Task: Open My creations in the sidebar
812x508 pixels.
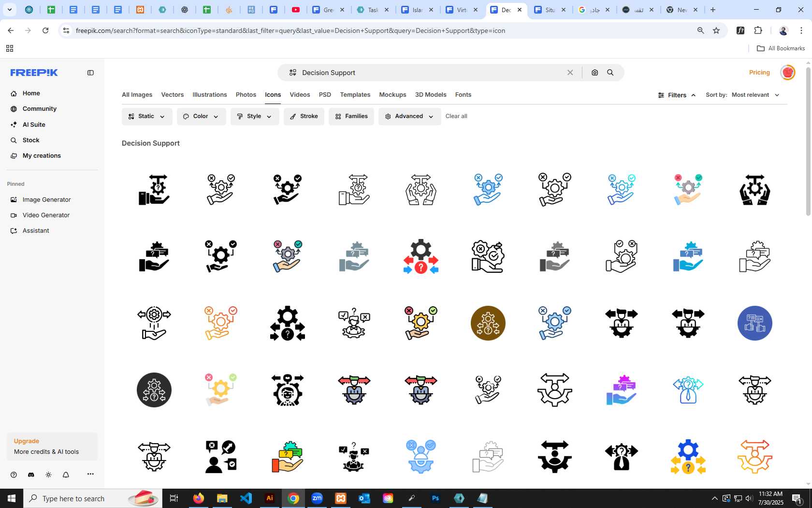Action: [42, 156]
